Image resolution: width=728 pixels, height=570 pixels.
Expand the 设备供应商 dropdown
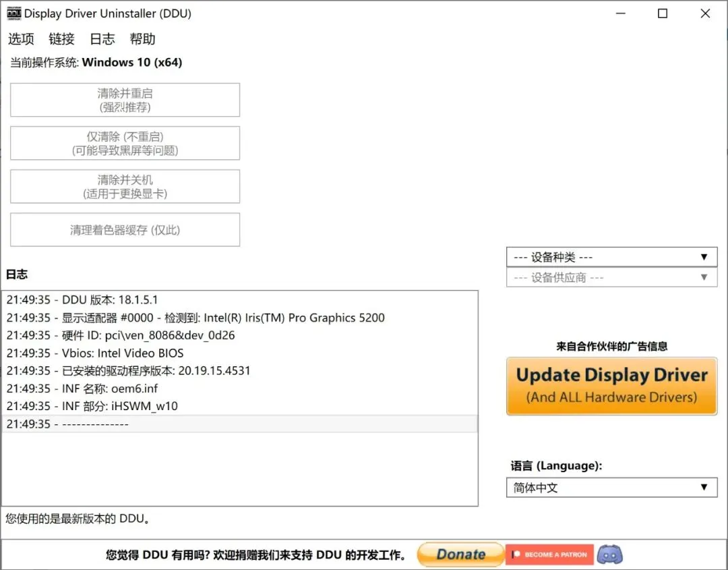tap(611, 277)
